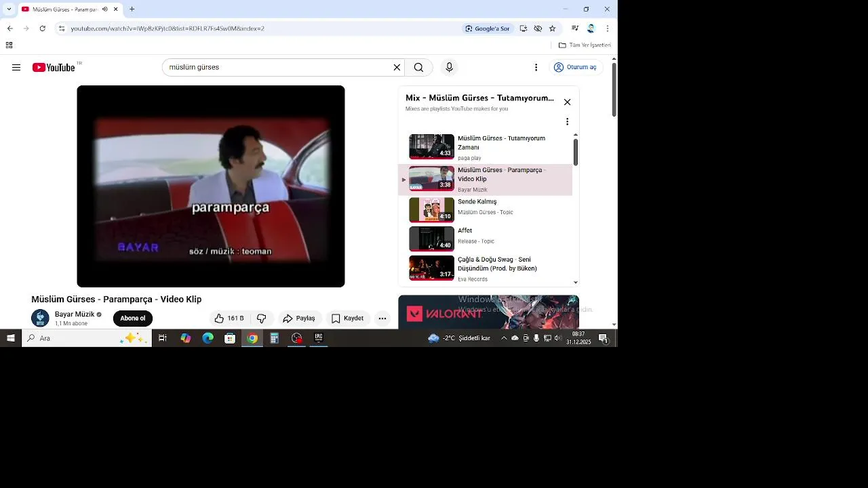868x488 pixels.
Task: Share the video with Paylaş button
Action: tap(299, 319)
